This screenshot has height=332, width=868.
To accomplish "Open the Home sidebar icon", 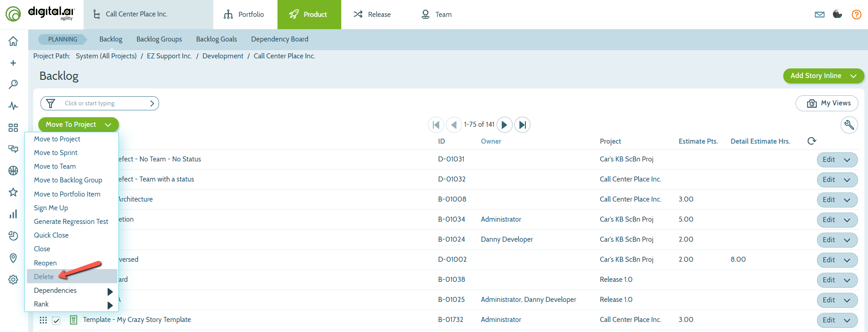I will point(13,41).
